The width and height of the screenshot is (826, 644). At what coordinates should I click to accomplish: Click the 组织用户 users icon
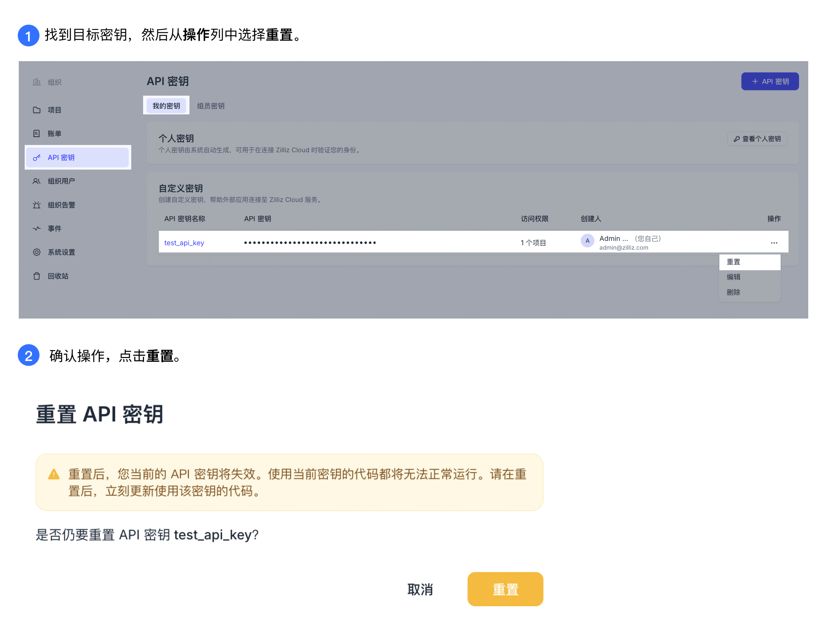click(37, 181)
